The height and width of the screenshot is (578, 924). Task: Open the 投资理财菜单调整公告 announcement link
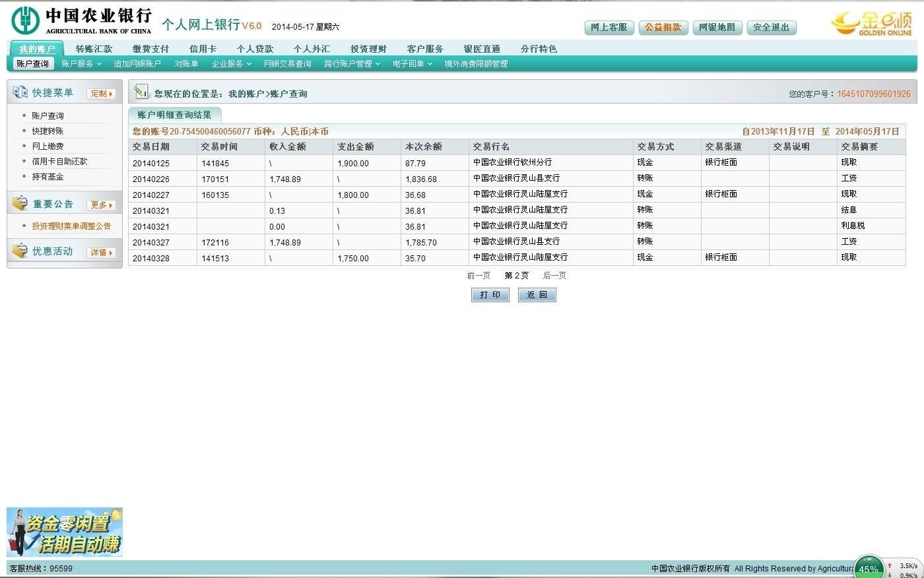tap(71, 226)
